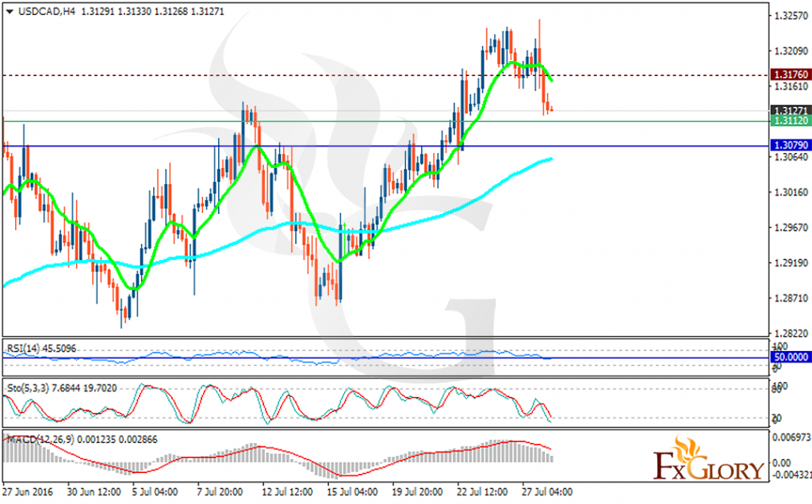Click the 1.28220 price axis value

pyautogui.click(x=791, y=334)
